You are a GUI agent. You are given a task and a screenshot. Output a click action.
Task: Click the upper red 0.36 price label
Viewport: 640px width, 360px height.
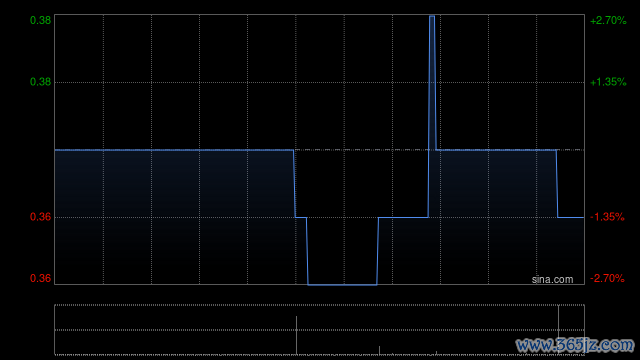[40, 217]
